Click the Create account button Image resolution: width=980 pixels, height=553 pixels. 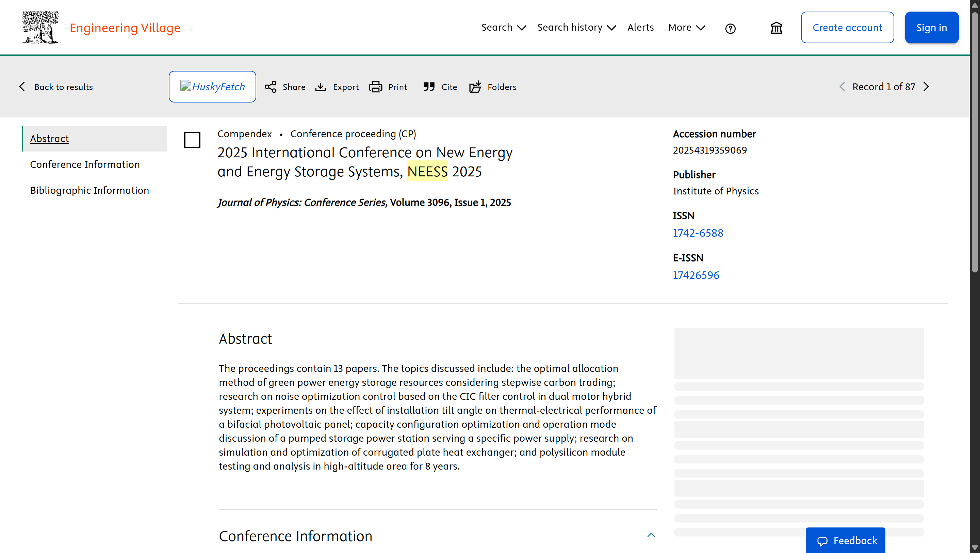[847, 27]
